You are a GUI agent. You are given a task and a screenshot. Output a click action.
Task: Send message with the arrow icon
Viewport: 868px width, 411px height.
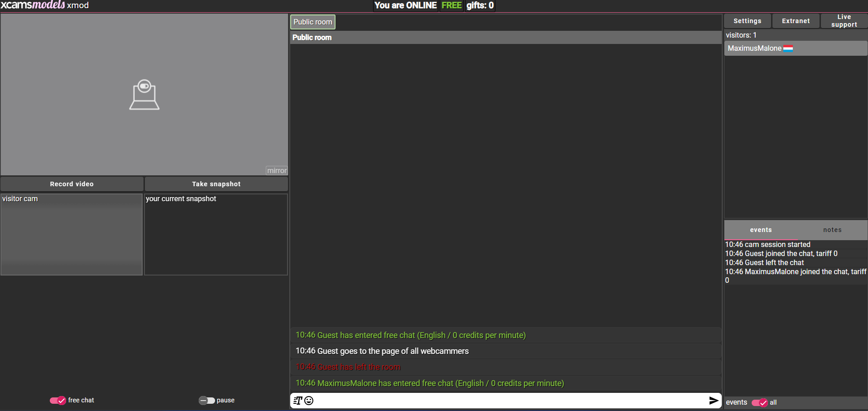coord(713,401)
